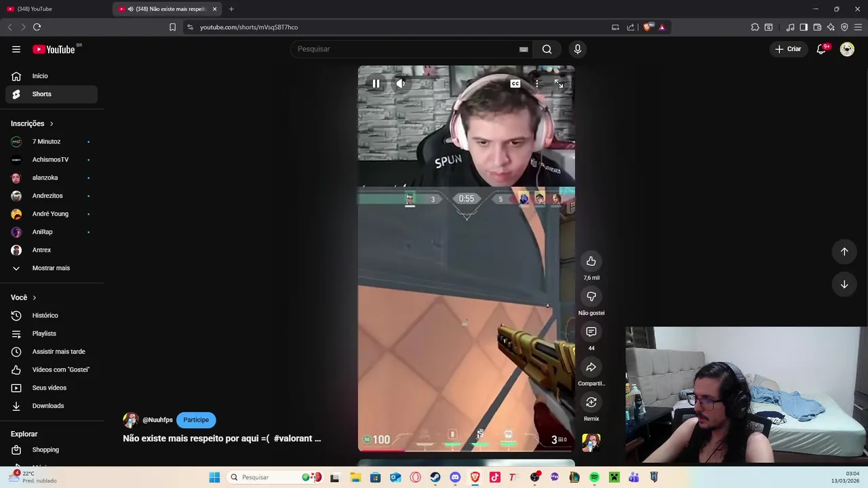Reload the page
Viewport: 868px width, 488px height.
[x=37, y=27]
